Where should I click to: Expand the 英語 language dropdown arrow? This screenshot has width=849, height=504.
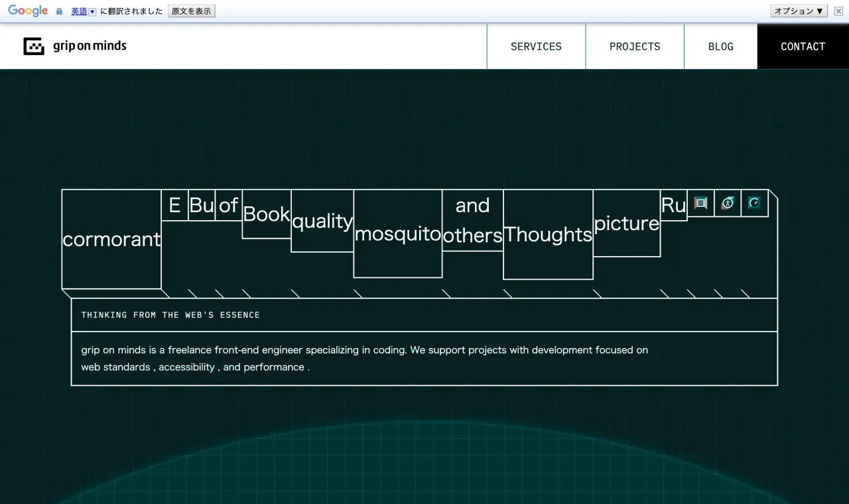(x=92, y=11)
